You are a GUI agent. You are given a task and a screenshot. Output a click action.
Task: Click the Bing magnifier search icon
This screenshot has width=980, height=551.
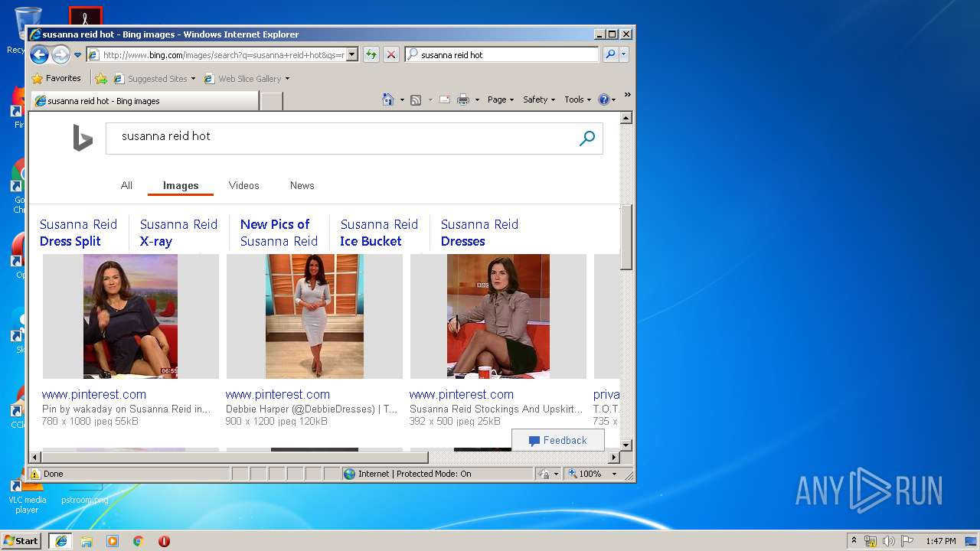coord(587,139)
